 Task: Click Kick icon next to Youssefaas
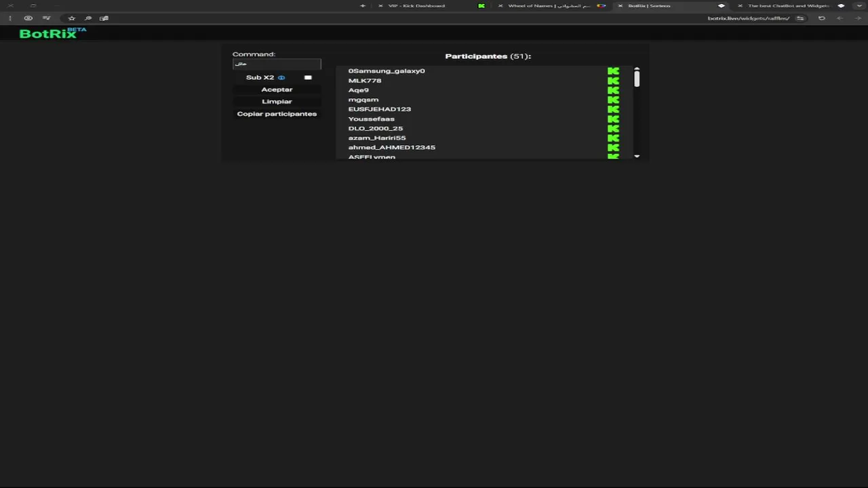(x=613, y=119)
